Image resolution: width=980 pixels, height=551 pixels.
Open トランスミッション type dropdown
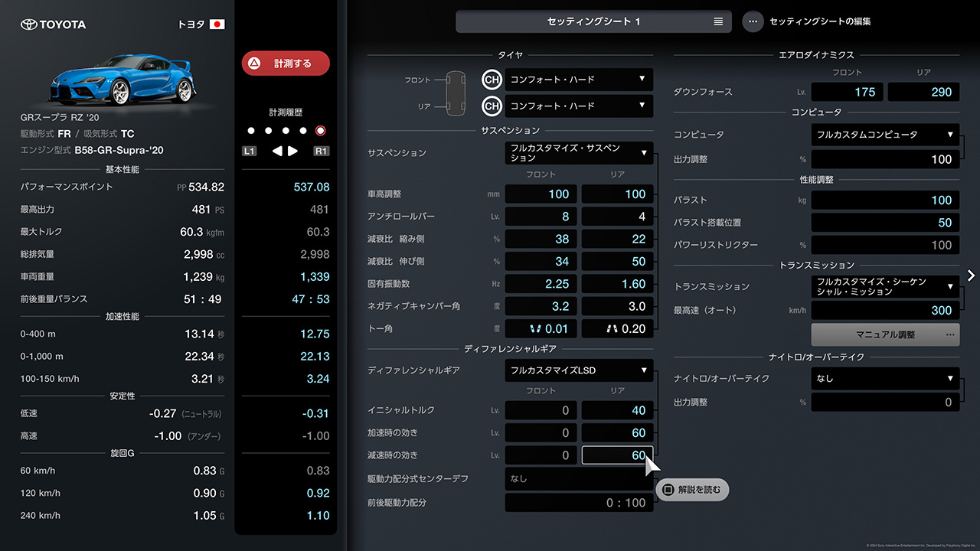coord(885,287)
